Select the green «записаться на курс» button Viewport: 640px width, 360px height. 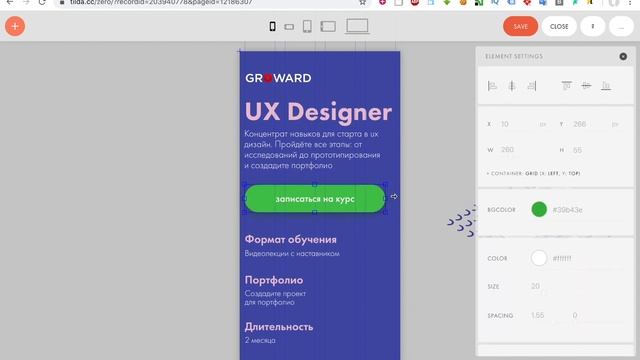315,199
